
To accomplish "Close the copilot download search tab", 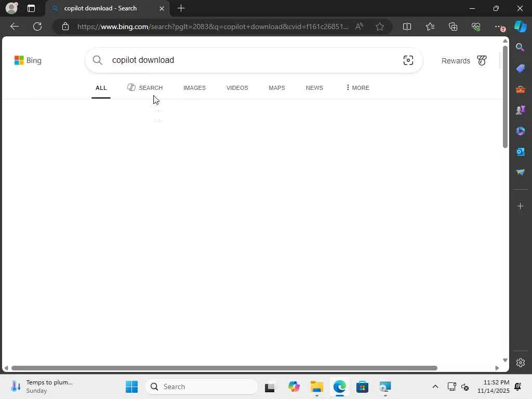I will (x=162, y=8).
